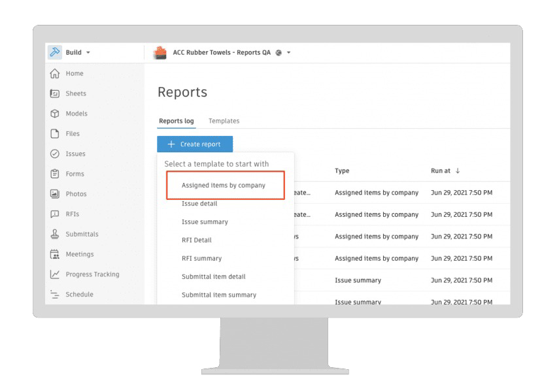The image size is (559, 392).
Task: Navigate to Files
Action: pyautogui.click(x=73, y=134)
